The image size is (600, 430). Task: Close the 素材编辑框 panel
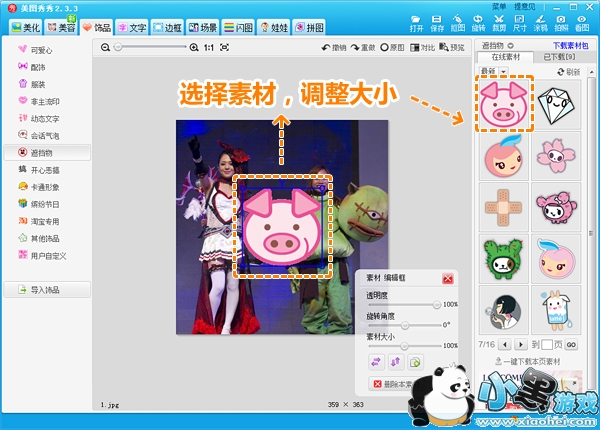click(448, 279)
